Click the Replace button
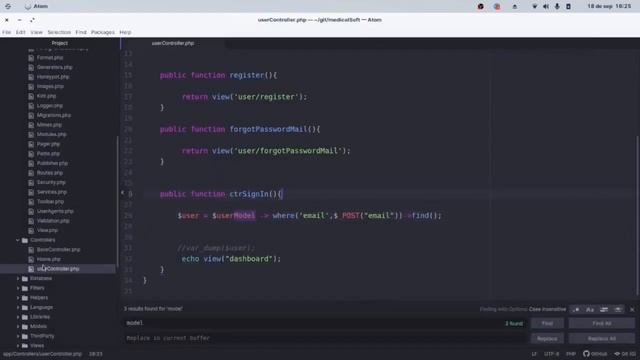 (x=547, y=338)
